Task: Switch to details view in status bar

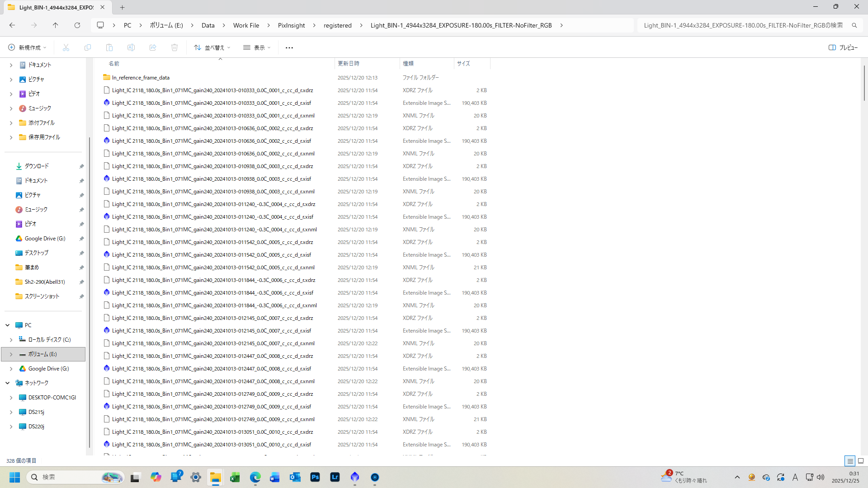Action: 850,461
